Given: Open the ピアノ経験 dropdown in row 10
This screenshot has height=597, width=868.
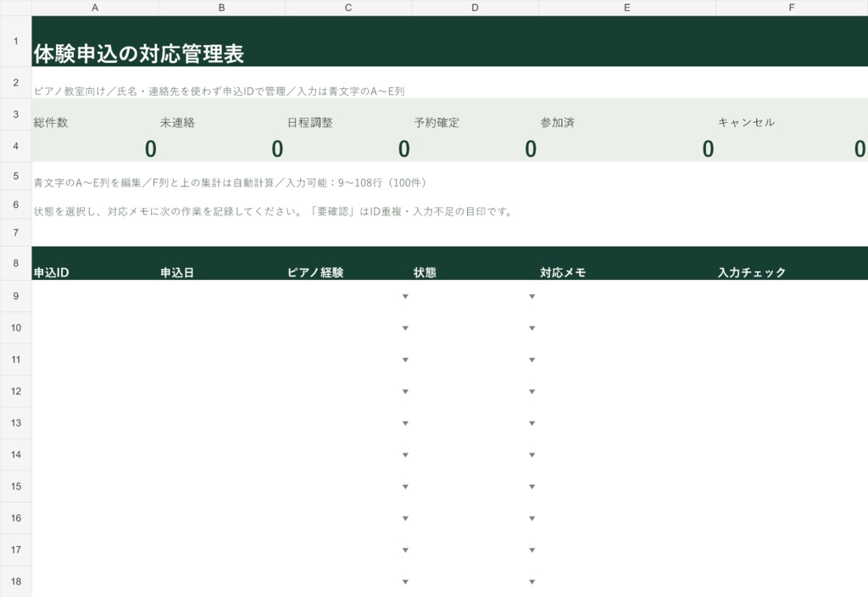Looking at the screenshot, I should pos(405,328).
